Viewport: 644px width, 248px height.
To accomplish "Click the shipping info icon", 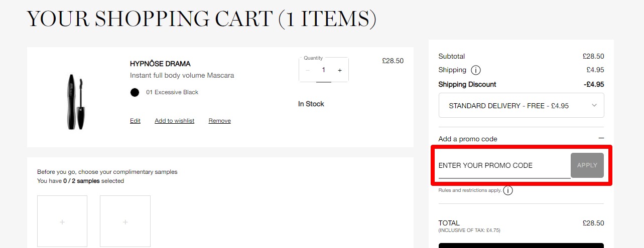I will click(x=476, y=70).
